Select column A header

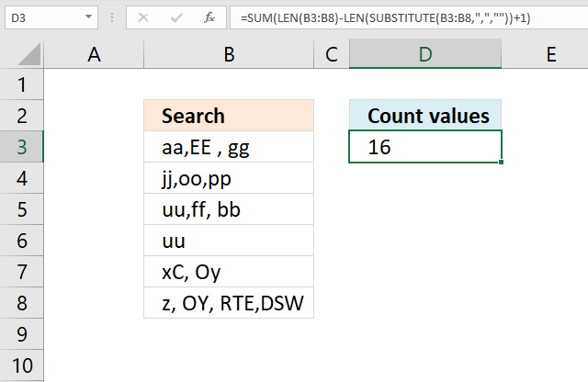tap(94, 55)
